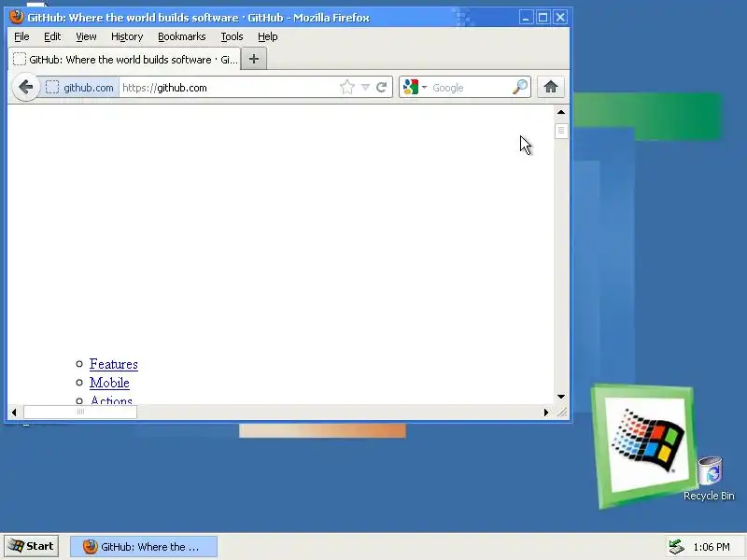Maximize the Firefox window

(543, 18)
